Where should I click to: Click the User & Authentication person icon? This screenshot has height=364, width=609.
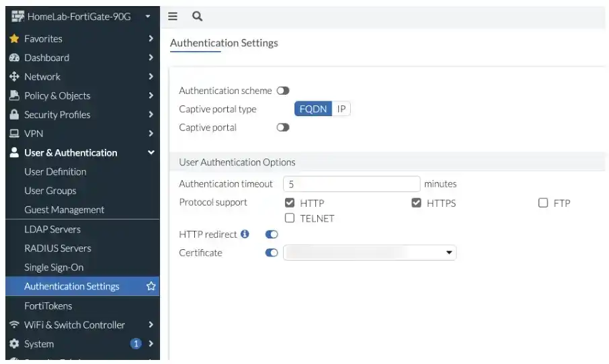tap(14, 152)
